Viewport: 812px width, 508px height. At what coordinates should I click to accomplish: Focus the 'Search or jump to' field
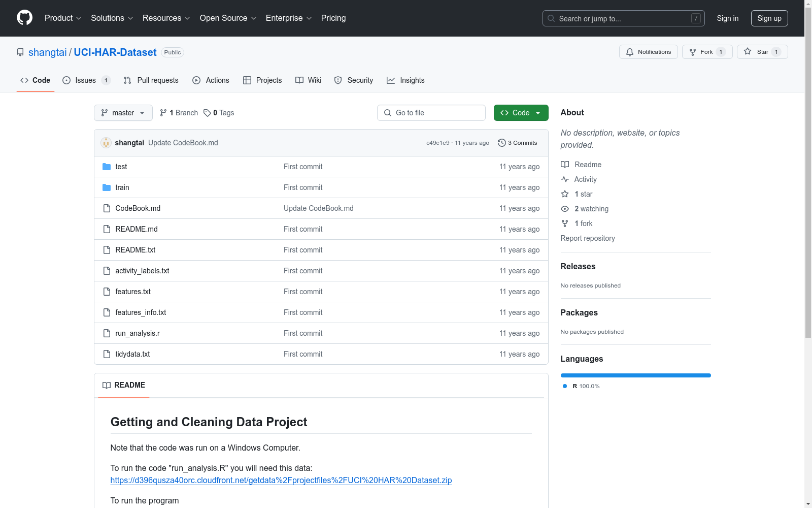[624, 18]
